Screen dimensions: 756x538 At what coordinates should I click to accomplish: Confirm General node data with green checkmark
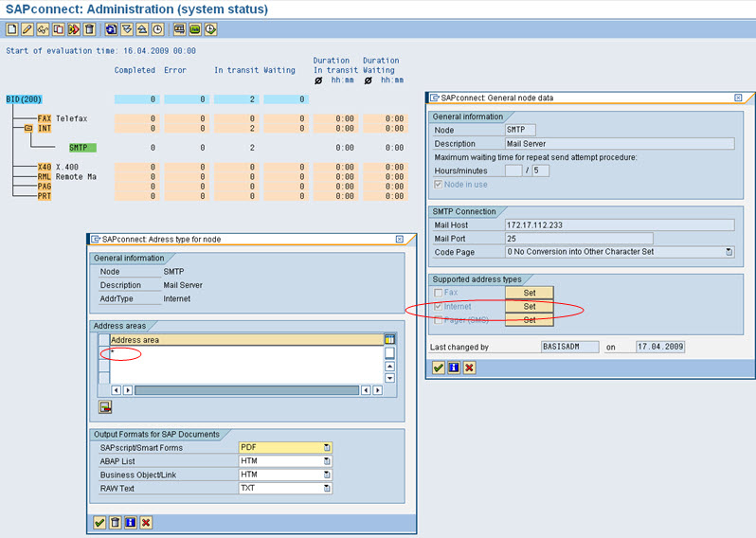[439, 368]
